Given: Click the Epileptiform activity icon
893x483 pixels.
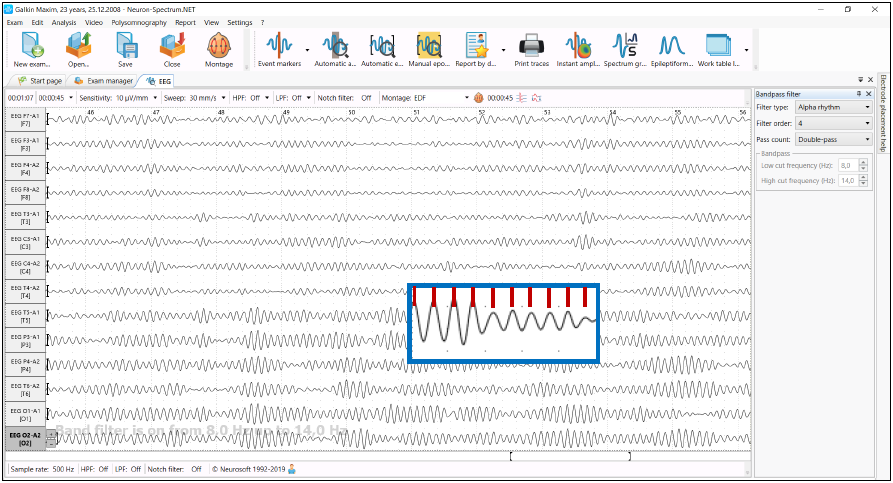Looking at the screenshot, I should click(x=671, y=46).
